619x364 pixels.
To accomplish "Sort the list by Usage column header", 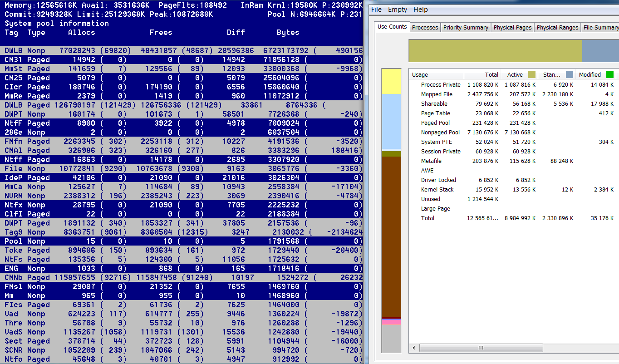I will (x=420, y=75).
